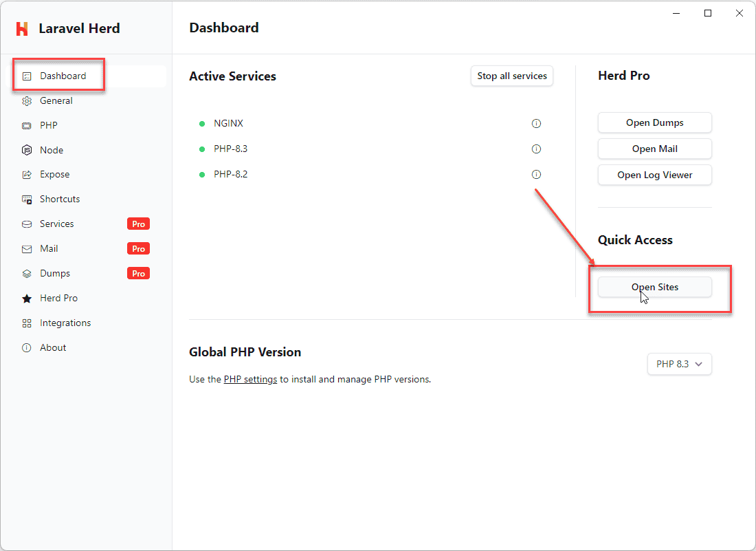Click the Shortcuts keyboard icon

pyautogui.click(x=27, y=199)
